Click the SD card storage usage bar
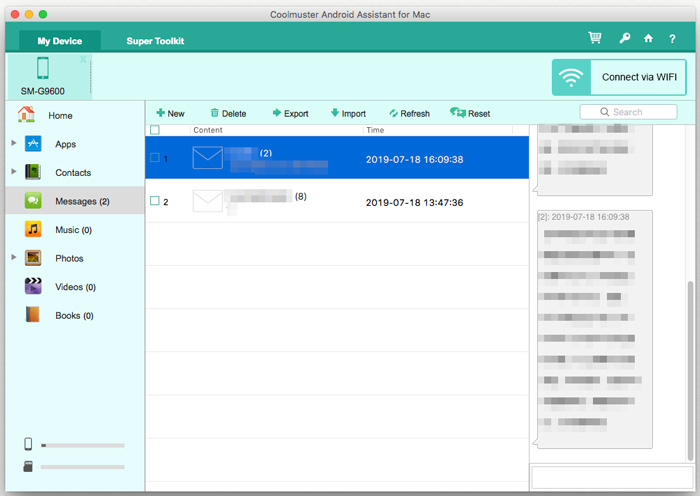700x496 pixels. pyautogui.click(x=83, y=467)
